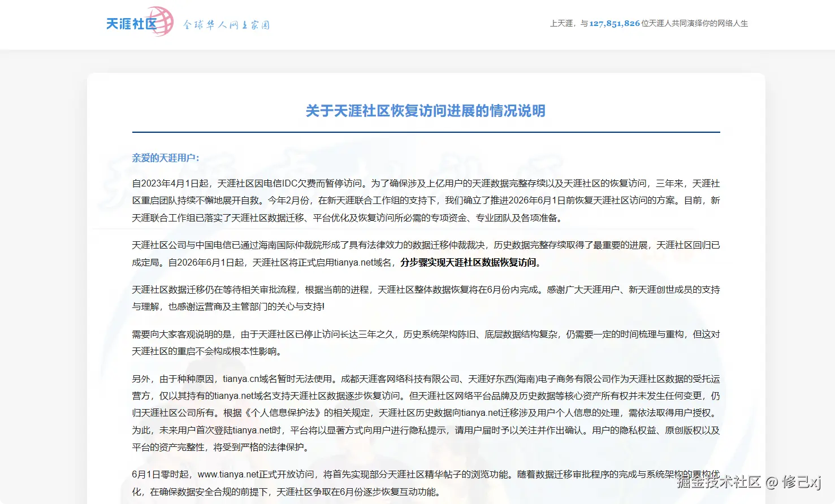
Task: Click the line starting 自2023年4月1日起
Action: click(426, 184)
